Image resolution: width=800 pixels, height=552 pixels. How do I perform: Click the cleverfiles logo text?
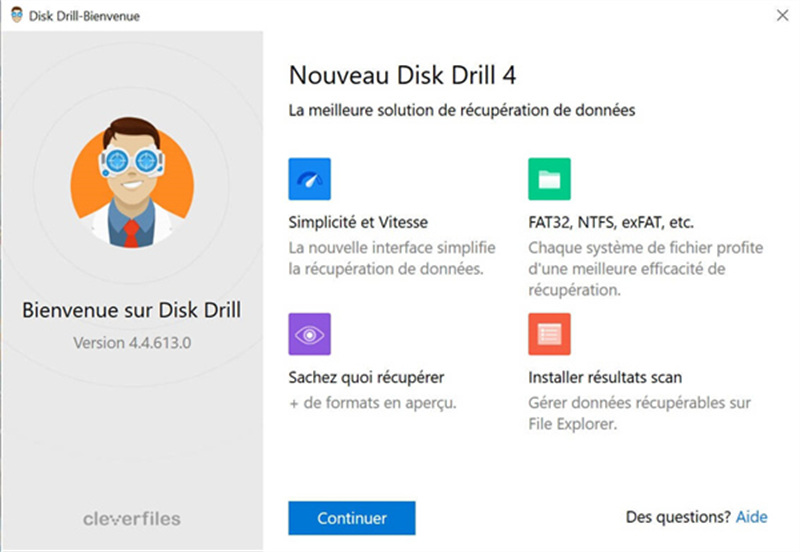tap(132, 519)
